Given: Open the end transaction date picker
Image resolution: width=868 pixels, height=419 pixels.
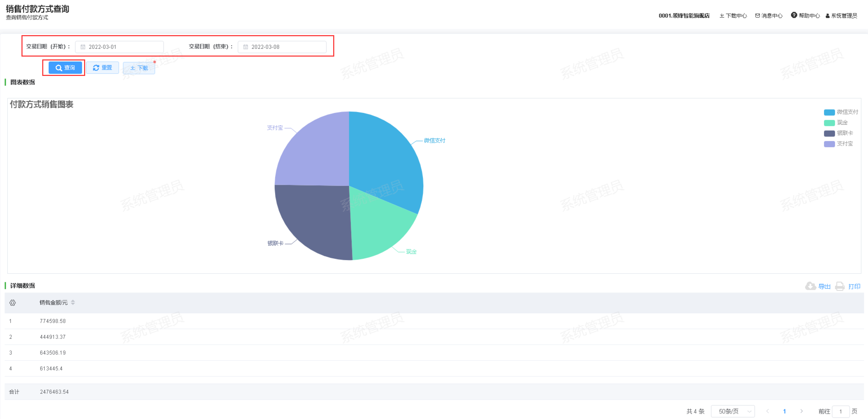Looking at the screenshot, I should coord(282,47).
